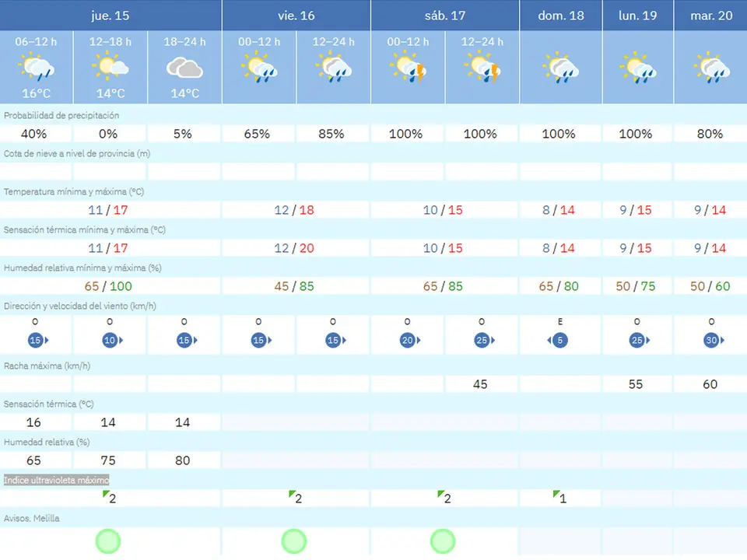Click the dom. 18 rain weather icon
Screen dimensions: 747x560
pyautogui.click(x=561, y=68)
